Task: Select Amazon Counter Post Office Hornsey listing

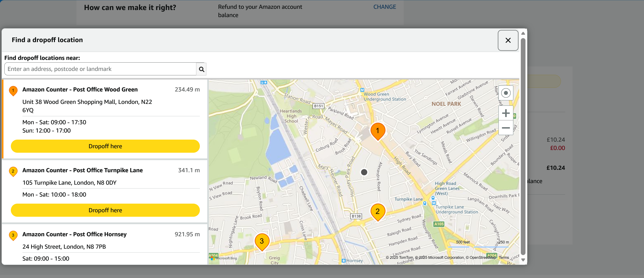Action: pos(74,234)
